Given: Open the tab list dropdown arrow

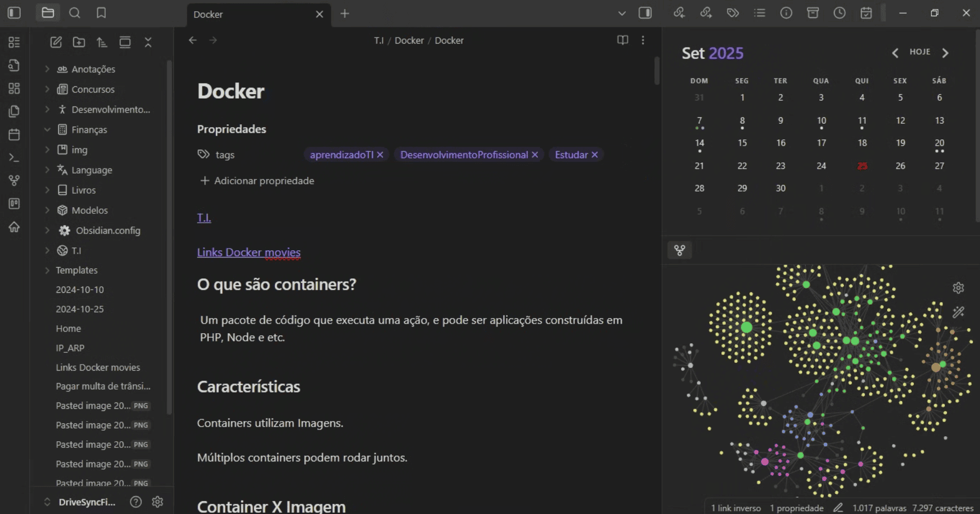Looking at the screenshot, I should click(x=622, y=13).
